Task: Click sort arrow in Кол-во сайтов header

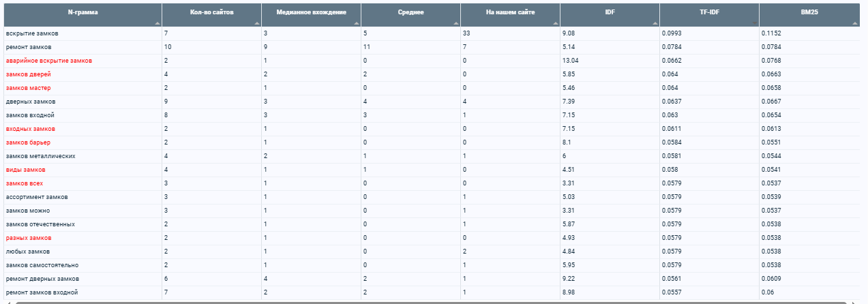Action: (x=256, y=22)
